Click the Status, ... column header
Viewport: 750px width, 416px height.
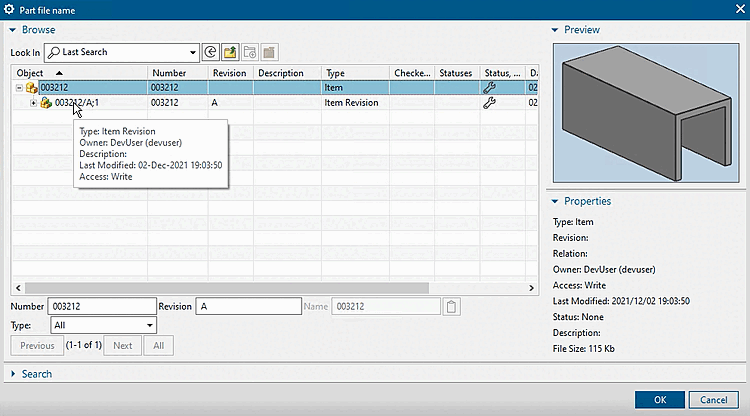[x=502, y=73]
